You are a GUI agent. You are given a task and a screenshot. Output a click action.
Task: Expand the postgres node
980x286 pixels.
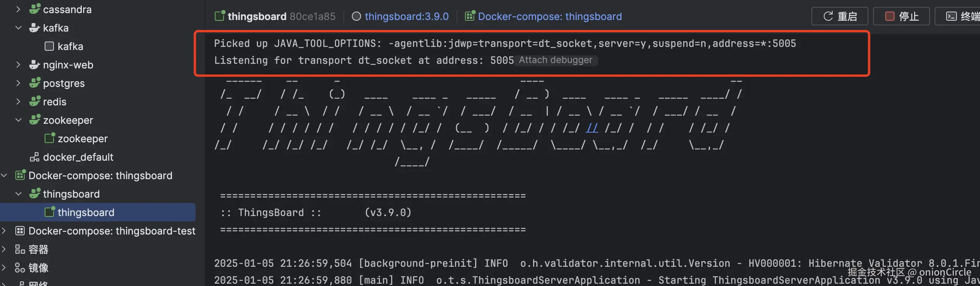click(18, 83)
